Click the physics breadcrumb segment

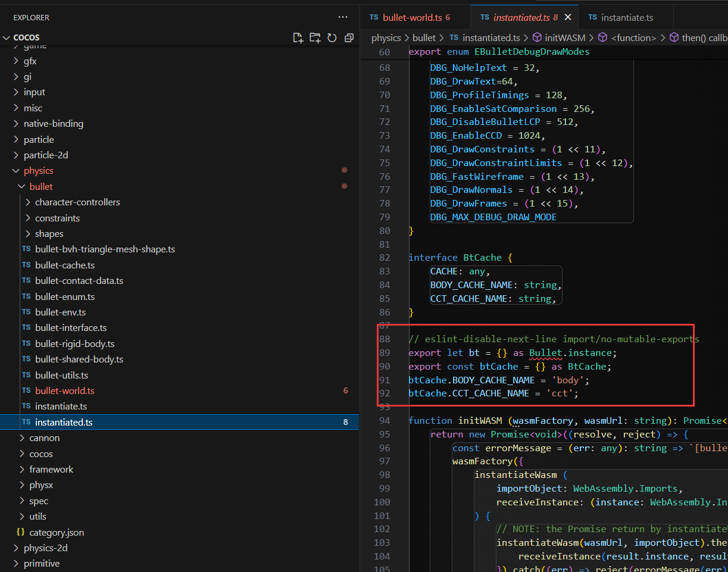386,37
